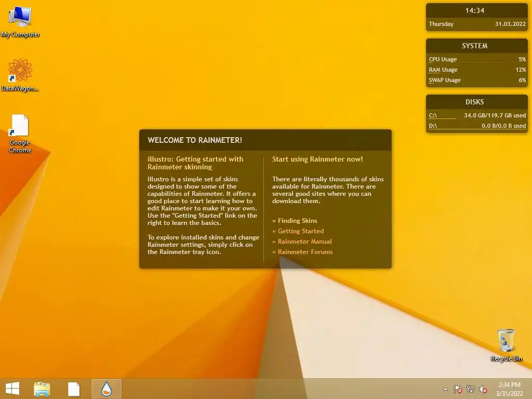Image resolution: width=532 pixels, height=399 pixels.
Task: Click the muted volume tray icon
Action: (x=483, y=389)
